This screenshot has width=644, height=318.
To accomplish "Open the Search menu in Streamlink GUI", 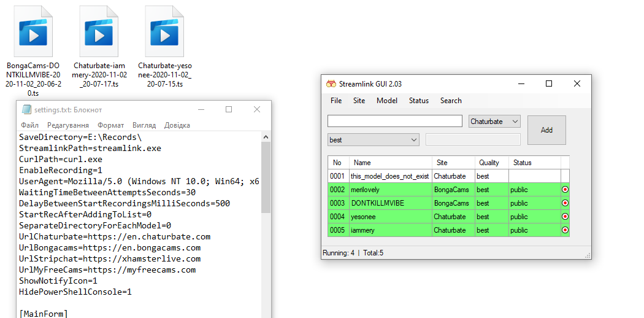I will click(451, 101).
